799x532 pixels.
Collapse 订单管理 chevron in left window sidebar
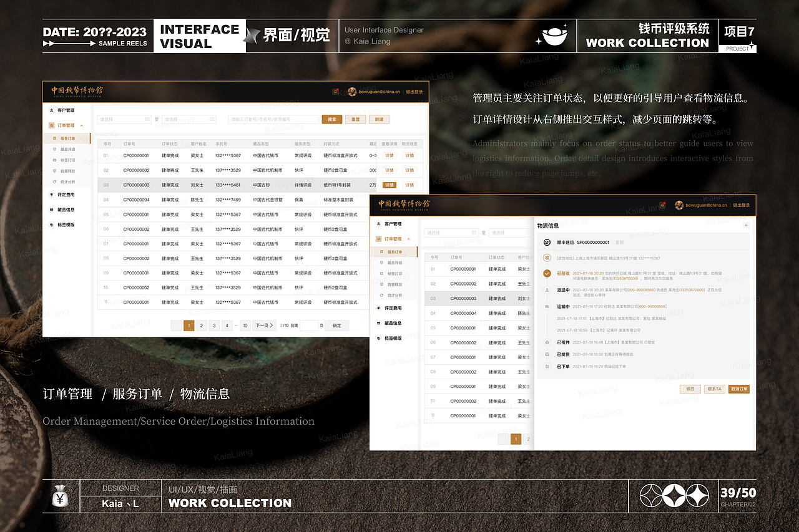click(x=82, y=125)
